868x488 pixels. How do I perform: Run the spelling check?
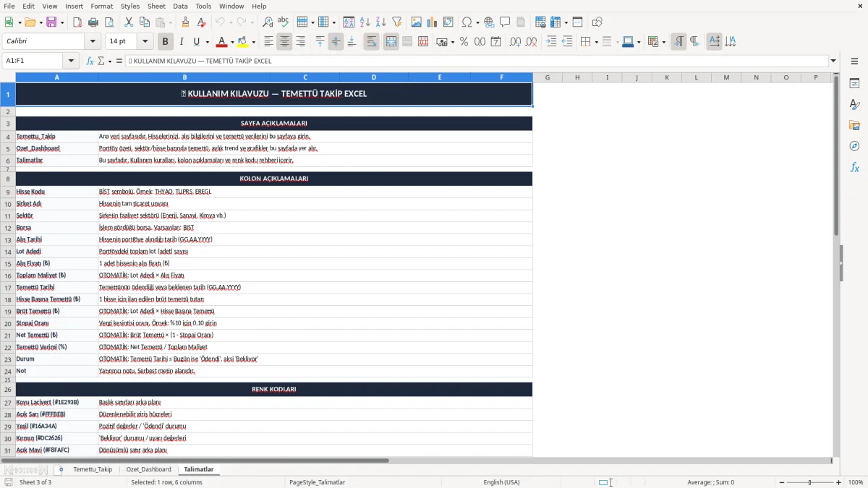click(284, 22)
